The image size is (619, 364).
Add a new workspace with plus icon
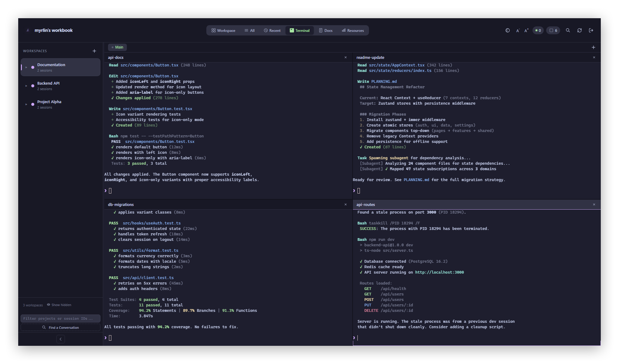[x=94, y=51]
